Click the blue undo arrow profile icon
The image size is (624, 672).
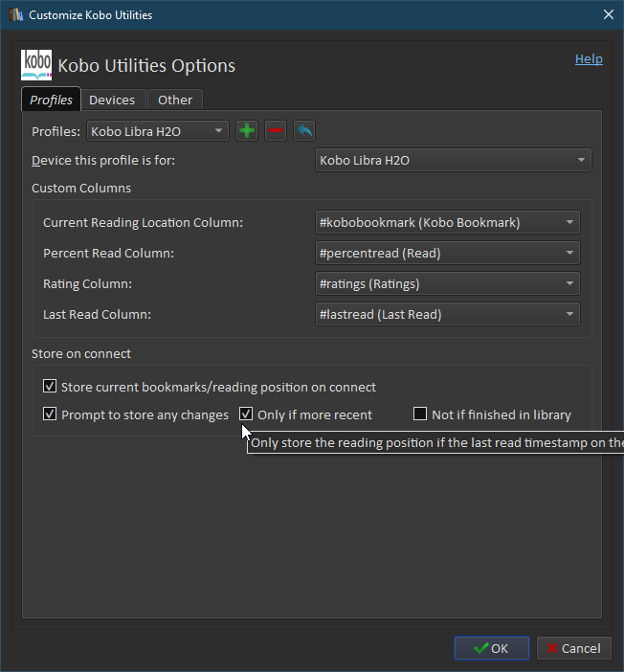click(304, 131)
